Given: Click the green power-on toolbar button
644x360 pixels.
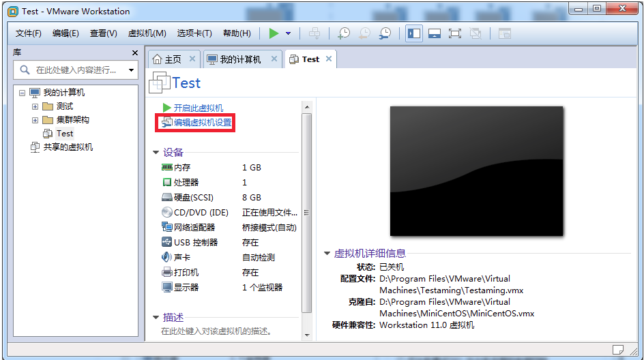Looking at the screenshot, I should pyautogui.click(x=274, y=33).
